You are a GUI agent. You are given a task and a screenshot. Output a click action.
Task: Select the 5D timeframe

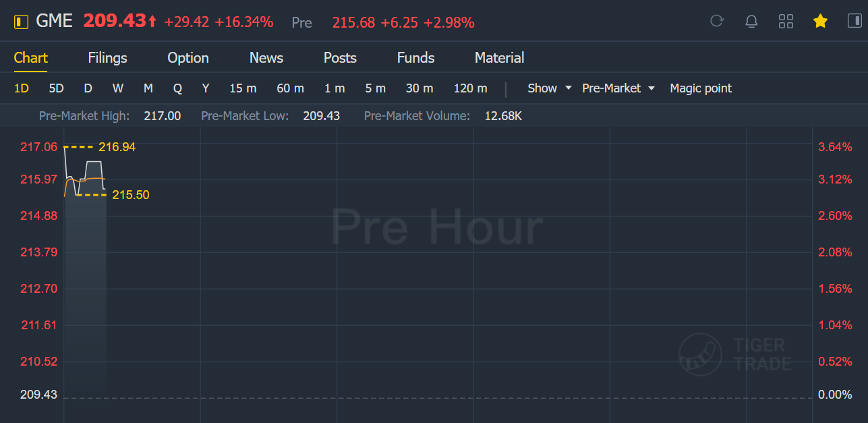[x=56, y=88]
